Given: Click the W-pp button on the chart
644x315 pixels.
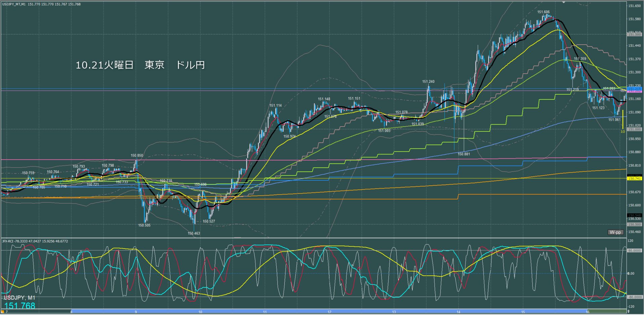Looking at the screenshot, I should 615,232.
